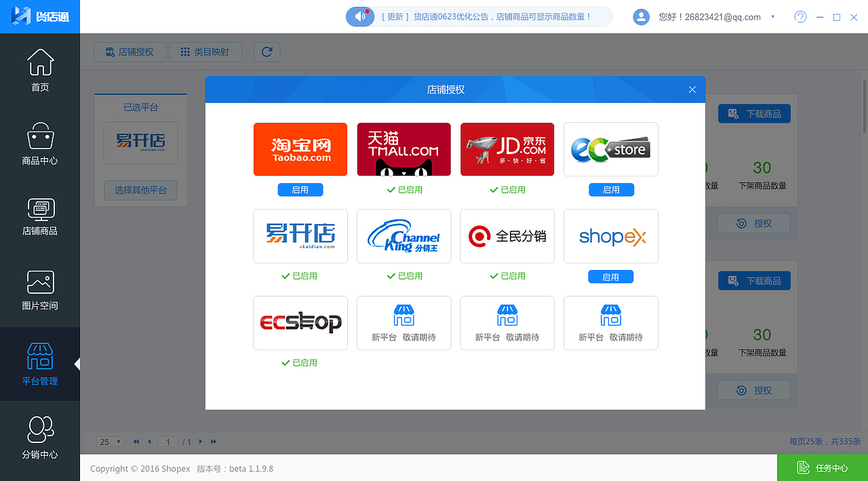Screen dimensions: 868x481
Task: Enable shopex with 启用 button
Action: 611,277
